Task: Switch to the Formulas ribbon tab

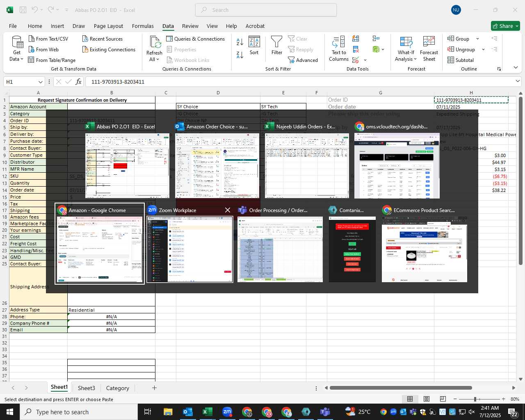Action: 143,26
